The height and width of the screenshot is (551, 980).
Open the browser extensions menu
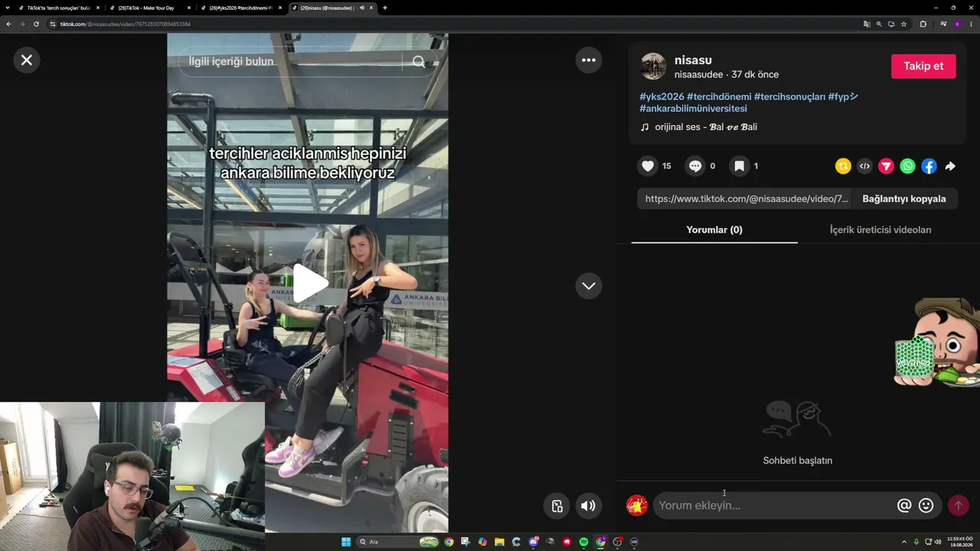click(x=923, y=24)
